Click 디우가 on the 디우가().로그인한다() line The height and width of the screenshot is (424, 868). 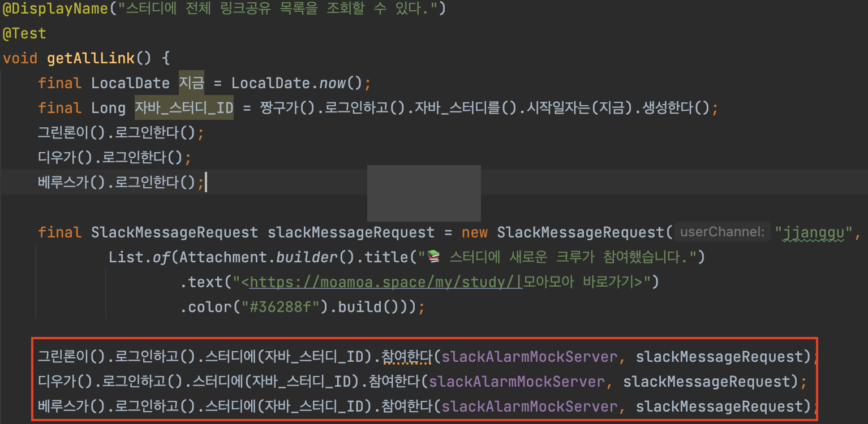[x=57, y=157]
